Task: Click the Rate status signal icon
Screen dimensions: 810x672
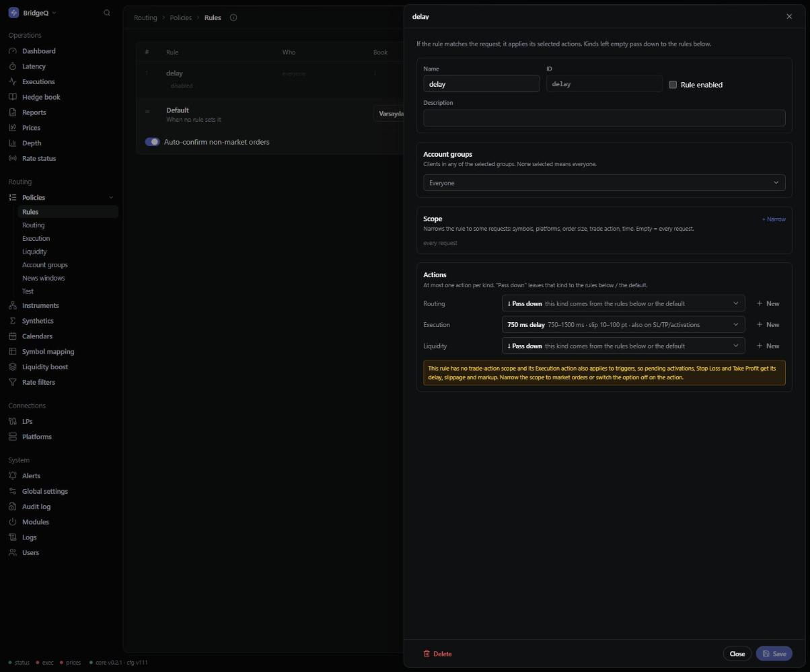Action: pyautogui.click(x=13, y=159)
